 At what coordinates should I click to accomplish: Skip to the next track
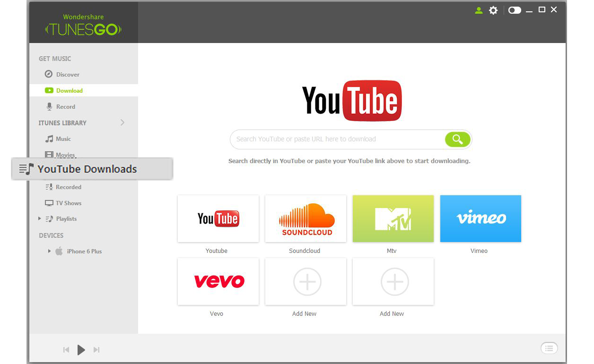click(x=96, y=350)
